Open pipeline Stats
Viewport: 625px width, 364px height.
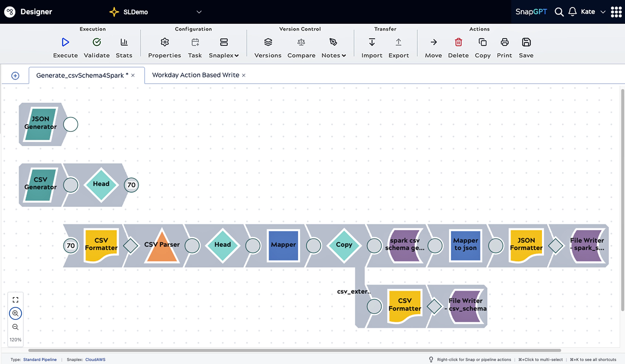pos(124,42)
